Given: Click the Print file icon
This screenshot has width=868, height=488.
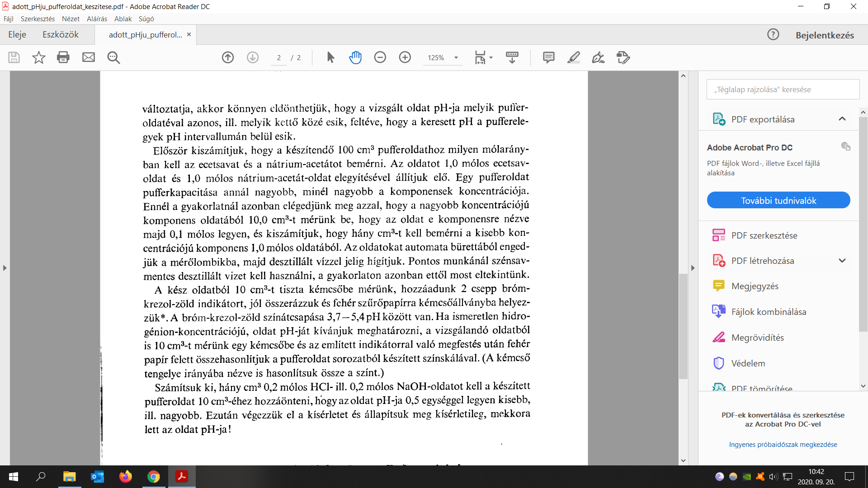Looking at the screenshot, I should click(63, 57).
